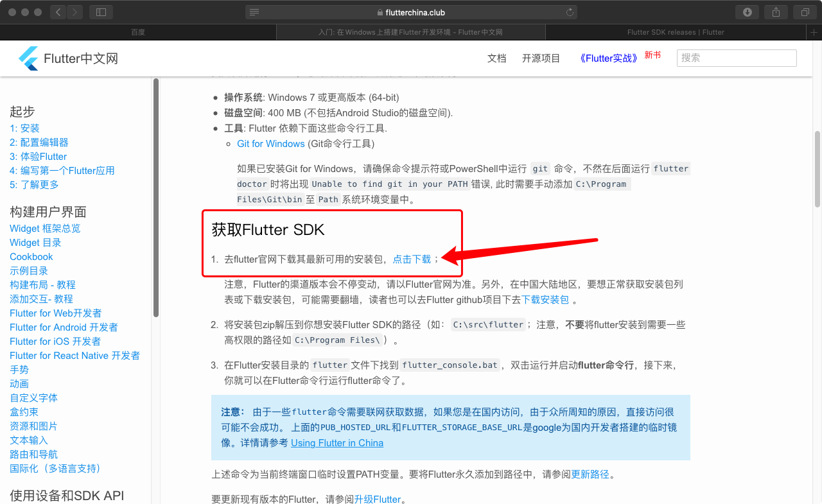Open the Safari downloads button
The height and width of the screenshot is (504, 822).
[x=747, y=12]
